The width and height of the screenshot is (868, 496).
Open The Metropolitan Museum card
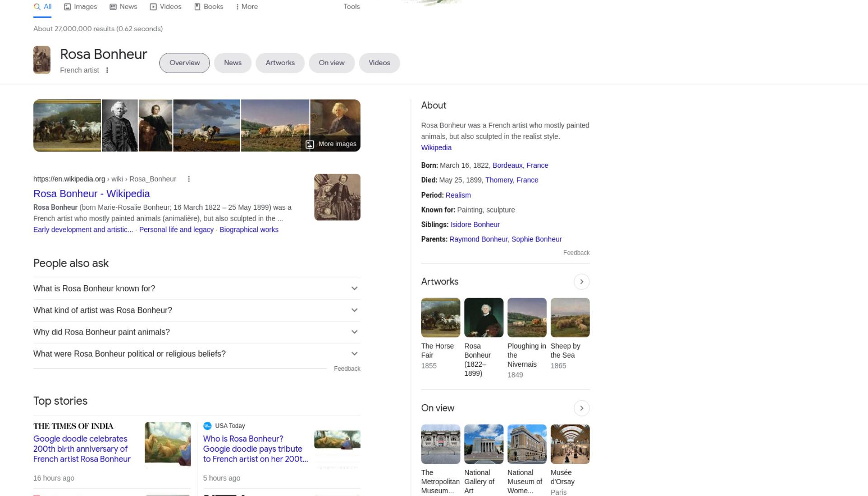pos(441,459)
